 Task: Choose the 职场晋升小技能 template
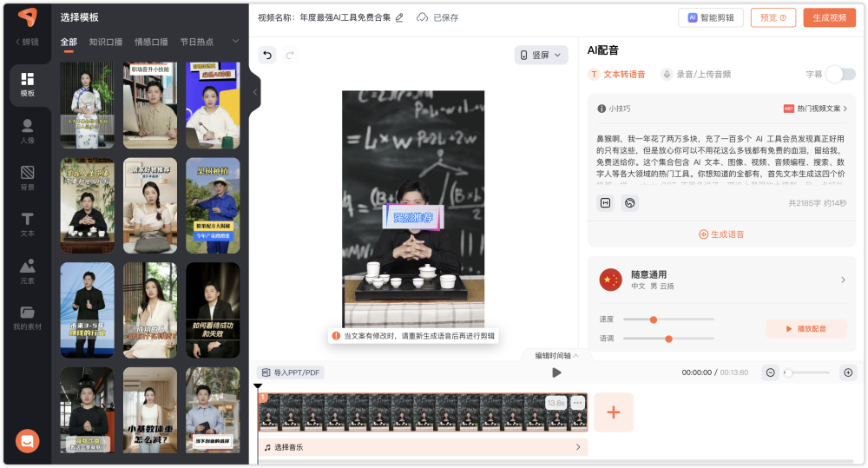pyautogui.click(x=150, y=105)
